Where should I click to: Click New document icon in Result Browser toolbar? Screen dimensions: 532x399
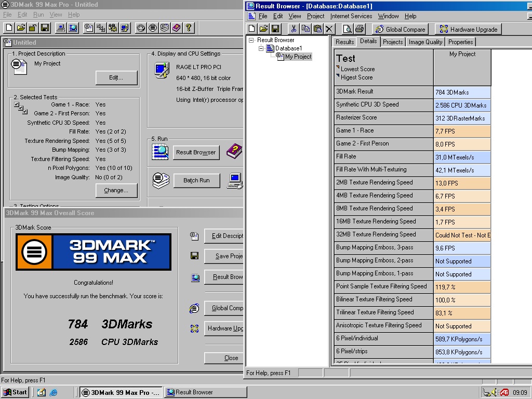coord(252,29)
